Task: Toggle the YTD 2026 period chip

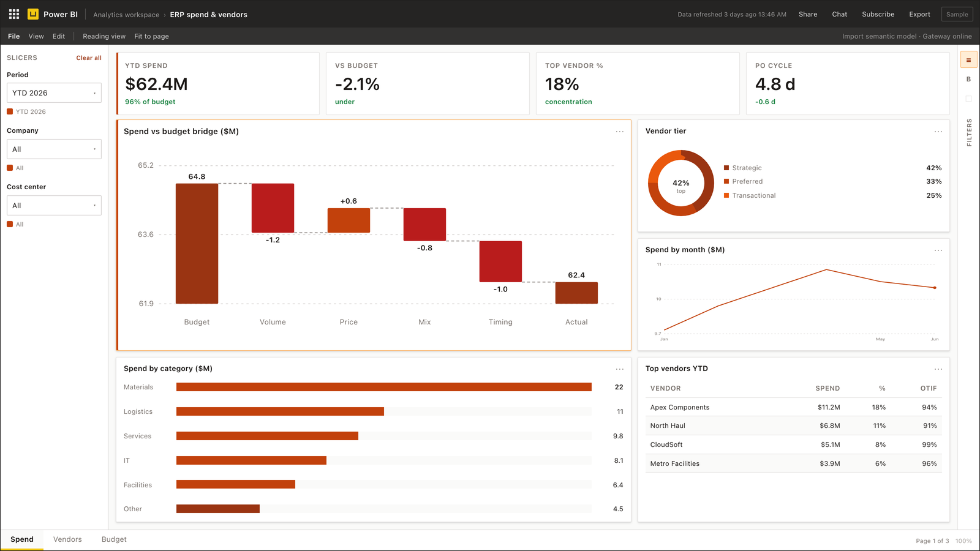Action: (26, 111)
